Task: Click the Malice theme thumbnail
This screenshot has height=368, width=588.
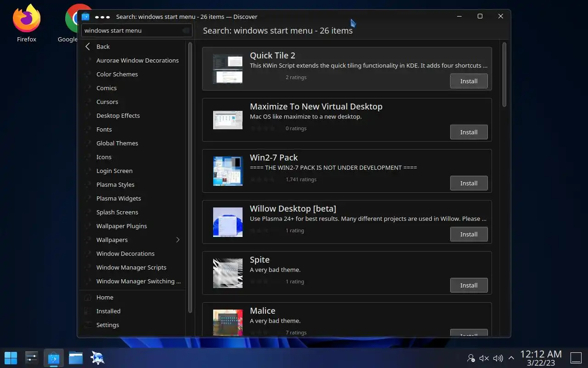Action: click(x=228, y=322)
